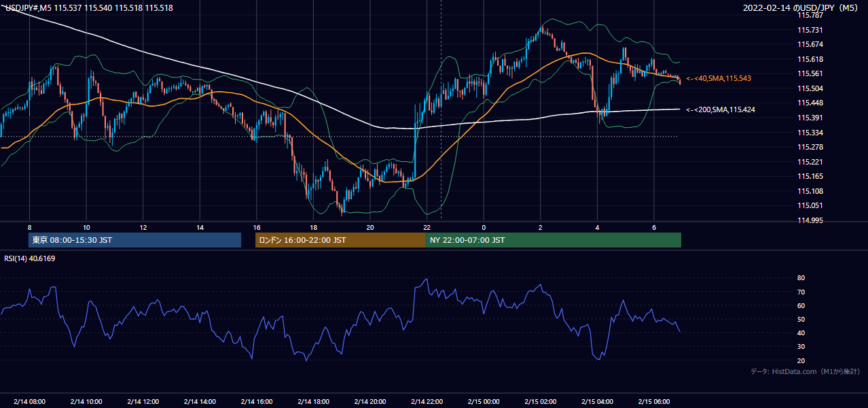Click hour label 10 under price chart
Viewport: 868px width, 408px height.
pos(86,227)
